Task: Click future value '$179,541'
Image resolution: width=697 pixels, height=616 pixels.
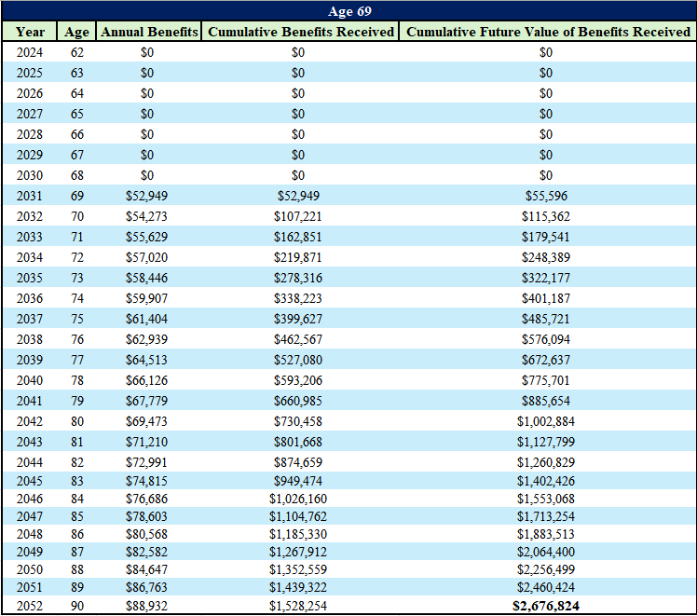Action: (x=546, y=237)
